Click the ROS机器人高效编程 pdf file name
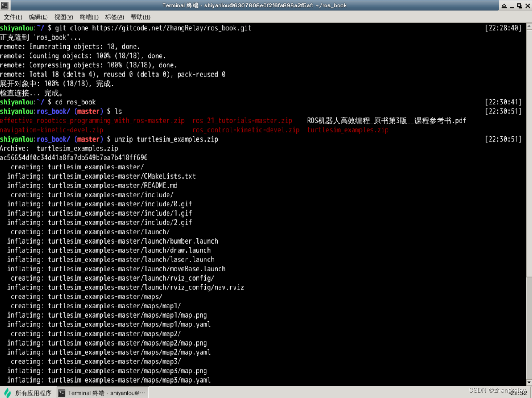The image size is (532, 398). pyautogui.click(x=387, y=121)
